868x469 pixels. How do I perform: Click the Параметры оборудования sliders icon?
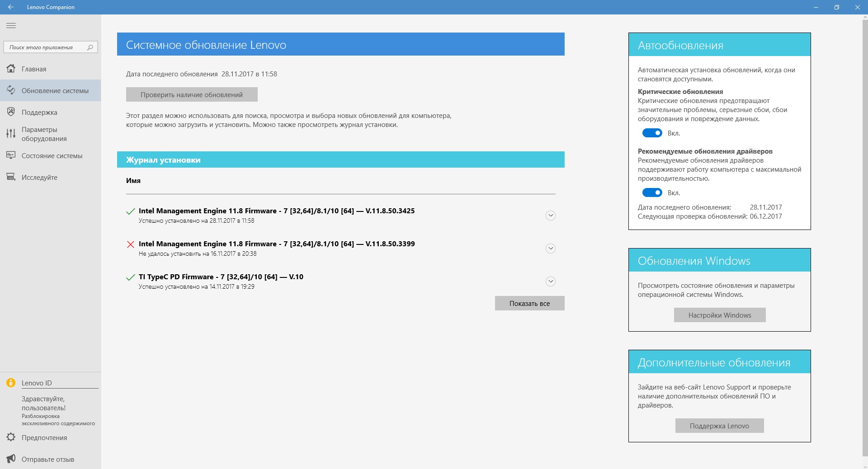(11, 134)
